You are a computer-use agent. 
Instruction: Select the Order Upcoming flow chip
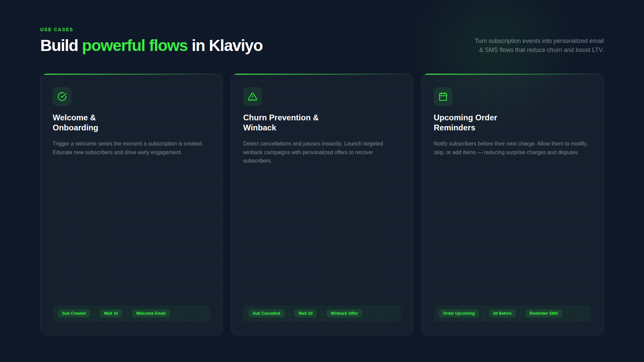(x=459, y=313)
